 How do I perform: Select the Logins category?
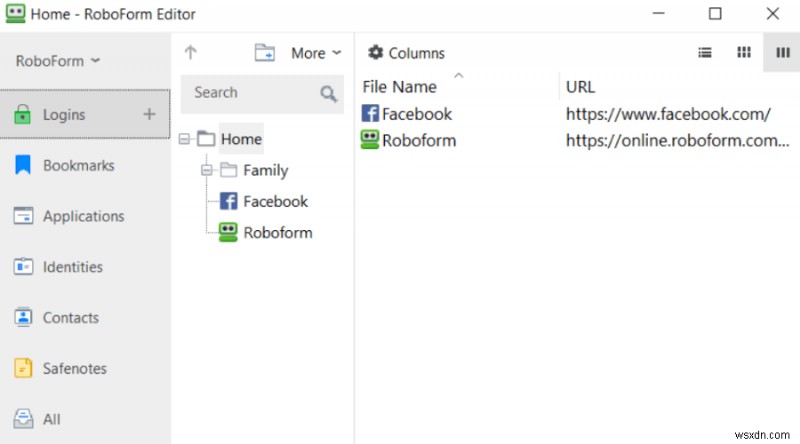click(x=85, y=114)
